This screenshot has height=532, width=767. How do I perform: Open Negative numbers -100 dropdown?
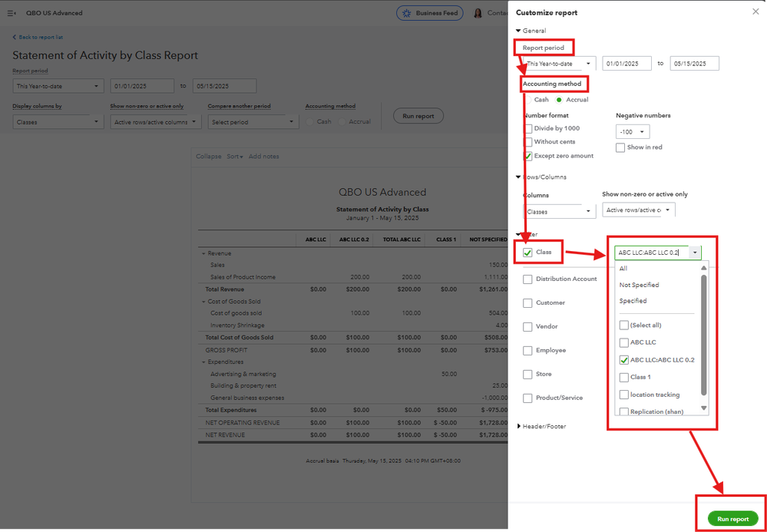tap(633, 132)
